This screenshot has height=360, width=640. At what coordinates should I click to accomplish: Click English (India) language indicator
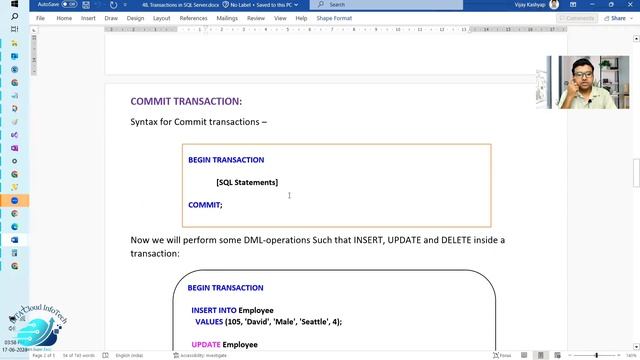tap(129, 356)
